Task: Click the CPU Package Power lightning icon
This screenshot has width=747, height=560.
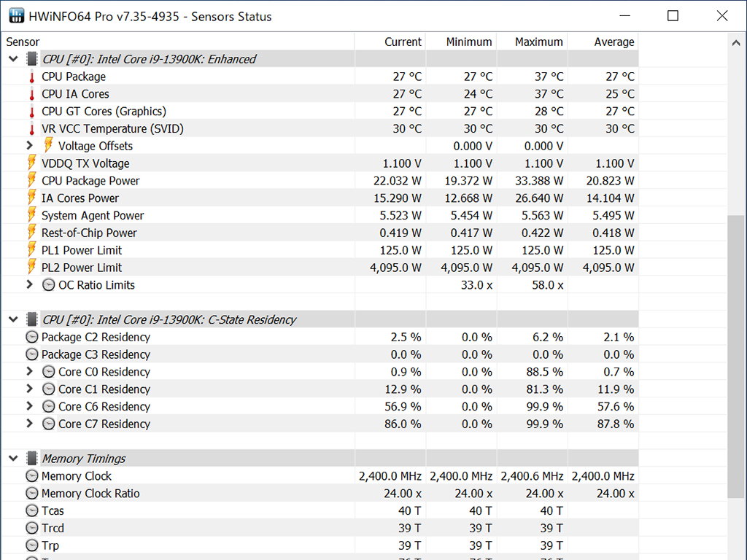Action: [x=32, y=181]
